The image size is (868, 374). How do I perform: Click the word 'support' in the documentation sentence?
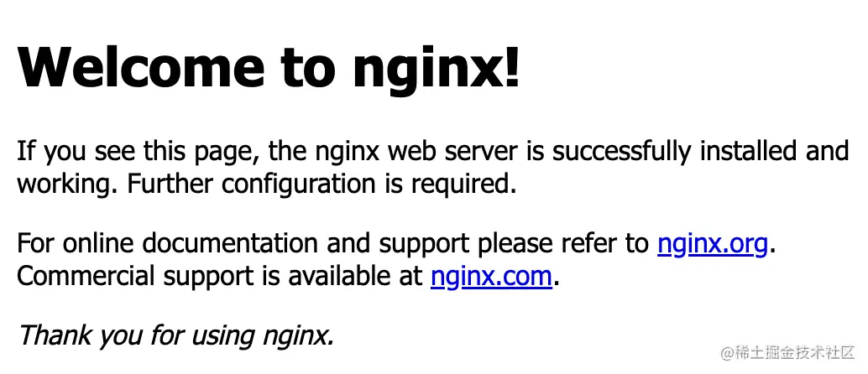pos(424,245)
